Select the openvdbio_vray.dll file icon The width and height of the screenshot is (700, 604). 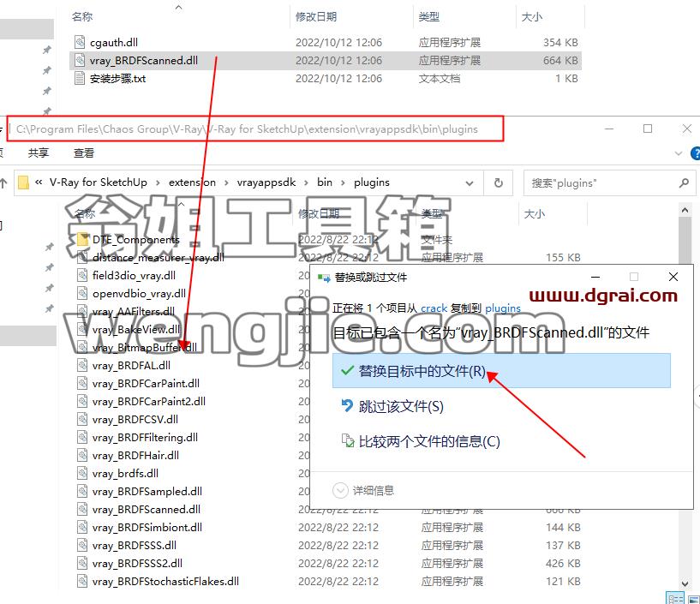[82, 293]
